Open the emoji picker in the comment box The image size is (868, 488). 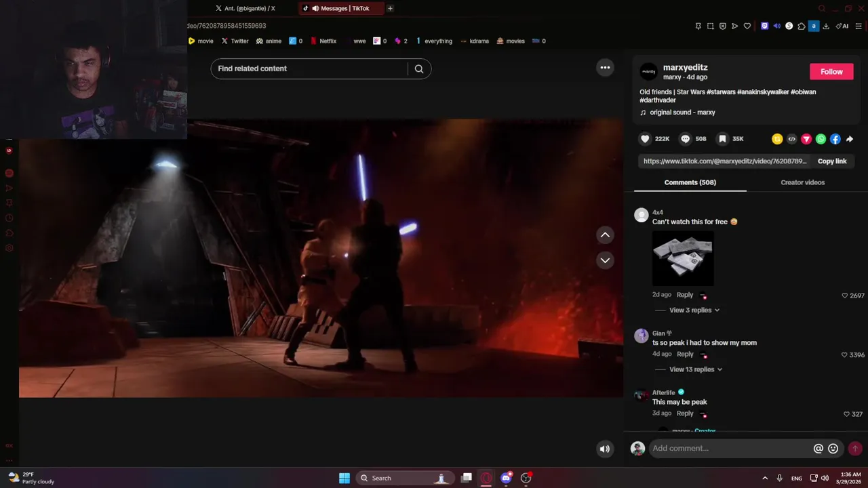pos(833,448)
